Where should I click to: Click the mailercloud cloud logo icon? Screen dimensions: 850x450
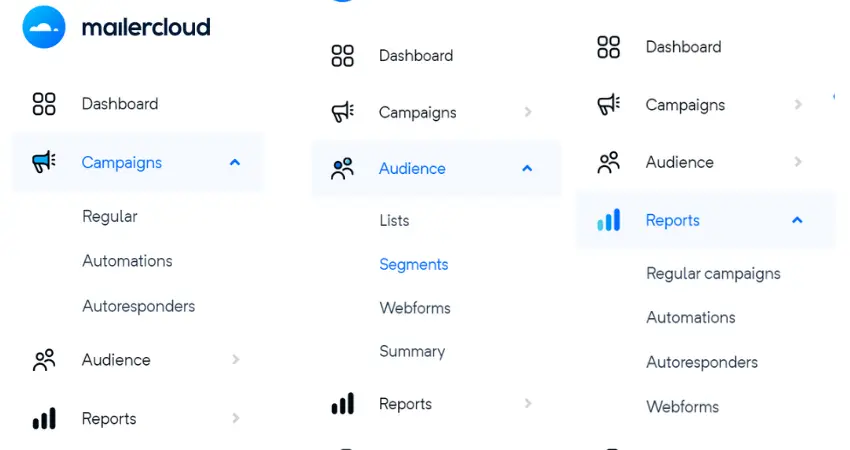point(44,27)
